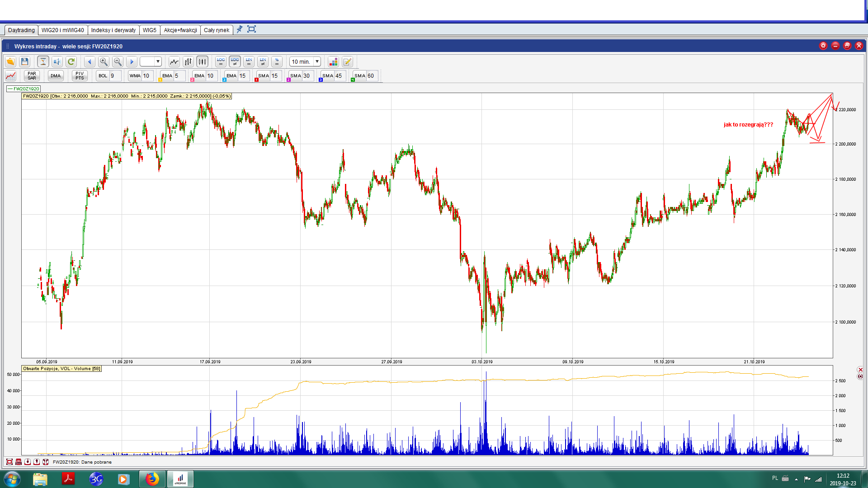Switch to line chart type icon
868x488 pixels.
(174, 61)
